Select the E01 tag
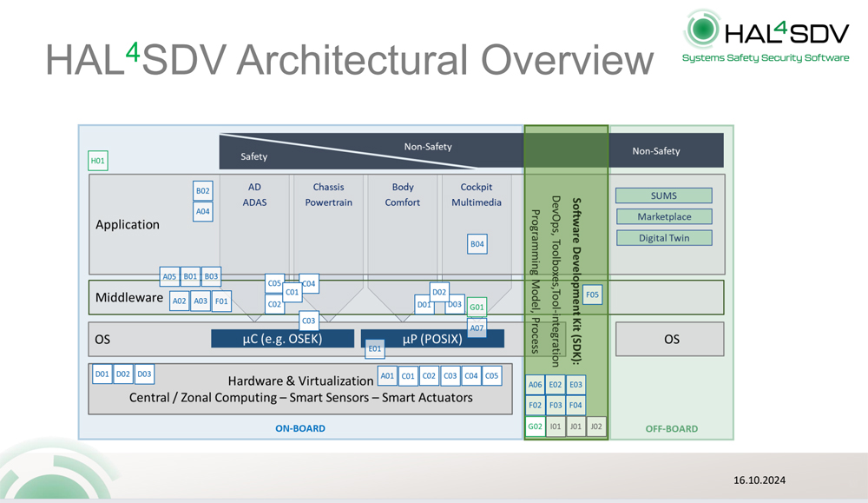The width and height of the screenshot is (868, 503). (375, 348)
